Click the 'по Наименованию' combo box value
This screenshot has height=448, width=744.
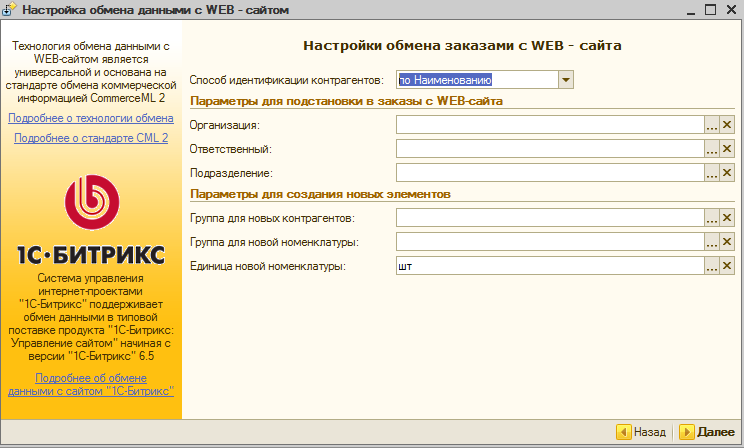click(477, 80)
